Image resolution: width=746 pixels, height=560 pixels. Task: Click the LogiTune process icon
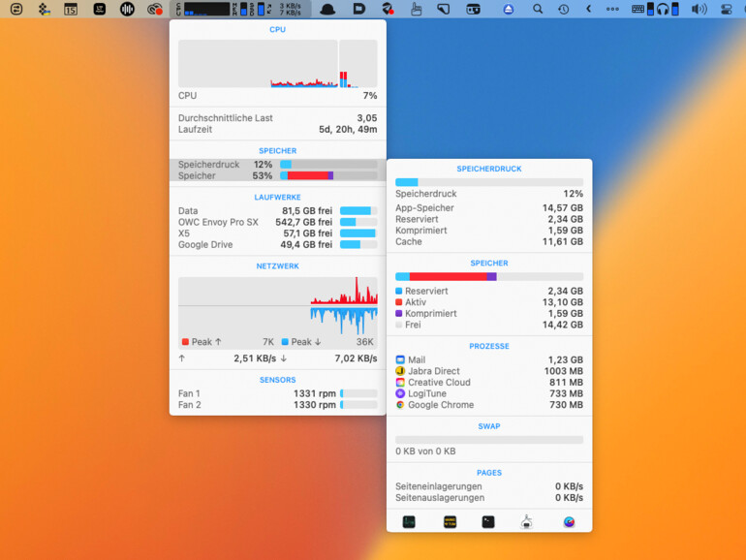(x=400, y=393)
